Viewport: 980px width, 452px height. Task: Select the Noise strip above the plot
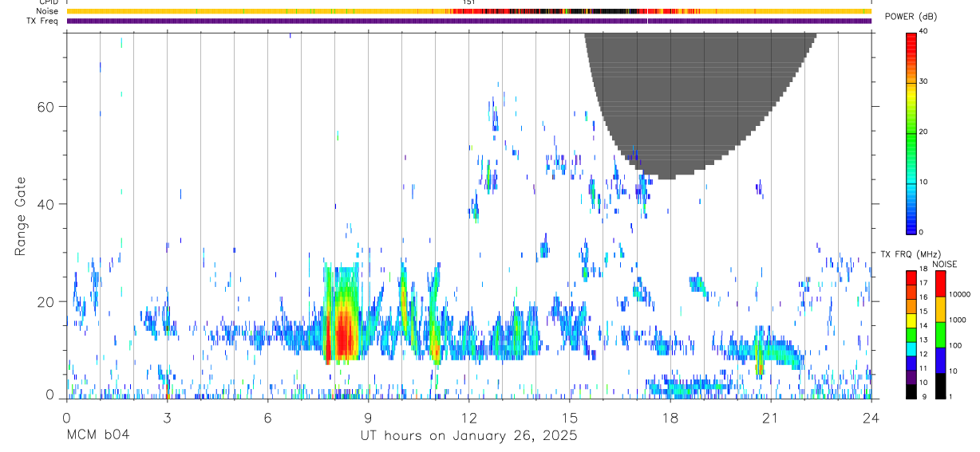click(x=469, y=11)
